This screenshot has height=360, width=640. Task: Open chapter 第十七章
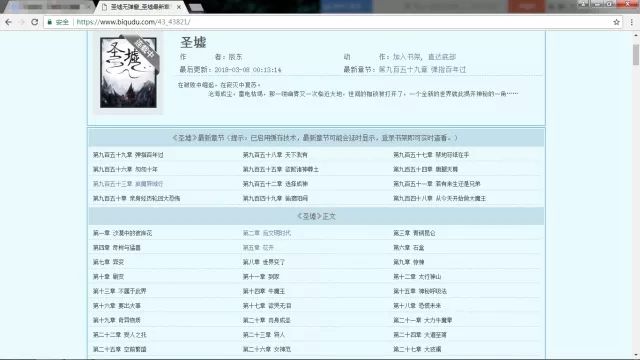pos(267,306)
